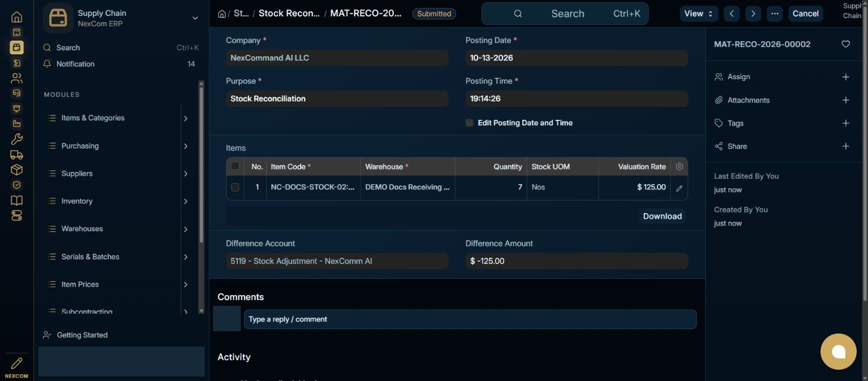This screenshot has height=381, width=868.
Task: Open the factory icon in left rail
Action: click(16, 124)
